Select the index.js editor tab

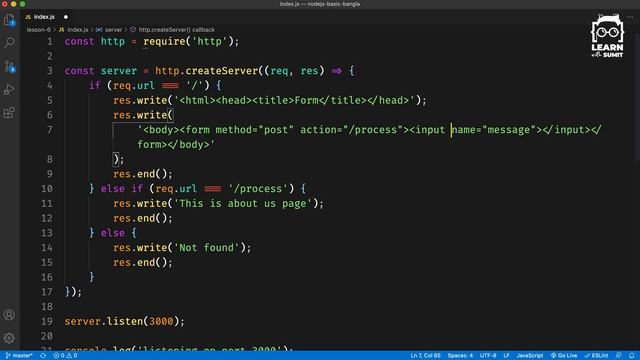click(44, 17)
